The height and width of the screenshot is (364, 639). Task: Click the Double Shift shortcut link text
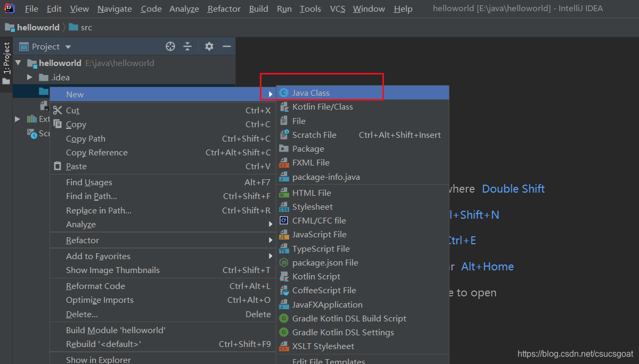point(513,189)
